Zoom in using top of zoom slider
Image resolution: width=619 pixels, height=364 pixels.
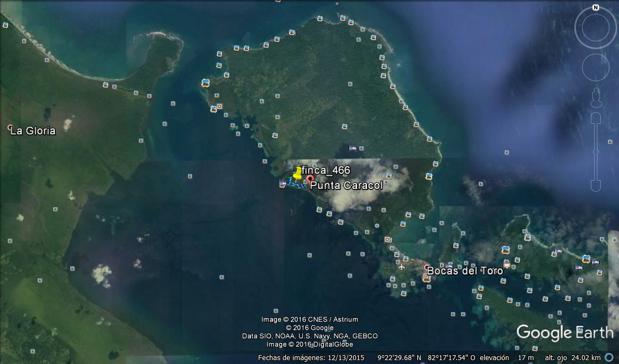(x=596, y=118)
